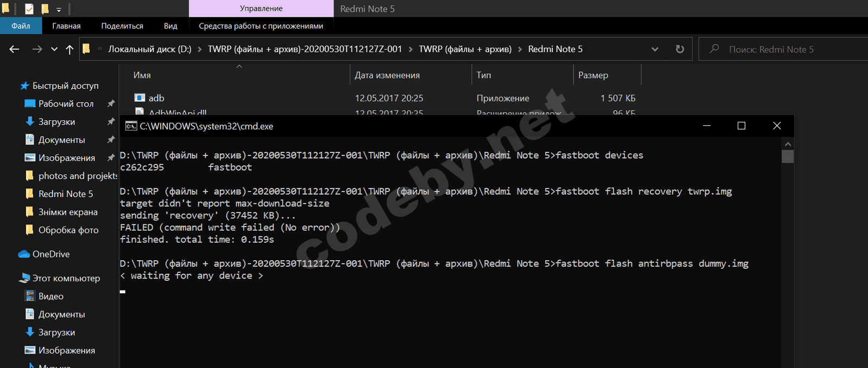Click Redmi Note 5 breadcrumb in address bar
This screenshot has width=868, height=368.
[x=555, y=49]
